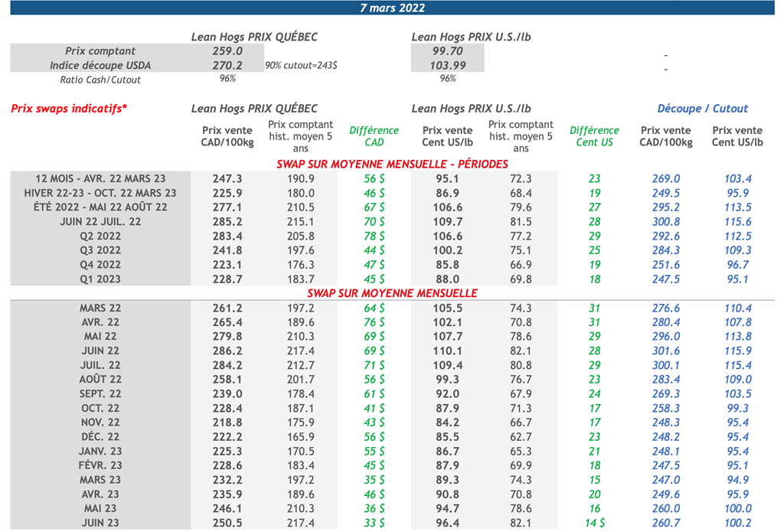
Task: Click the "SWAP SUR MOYENNE MENSUELLE - PÉRIODES" heading
Action: click(x=391, y=165)
